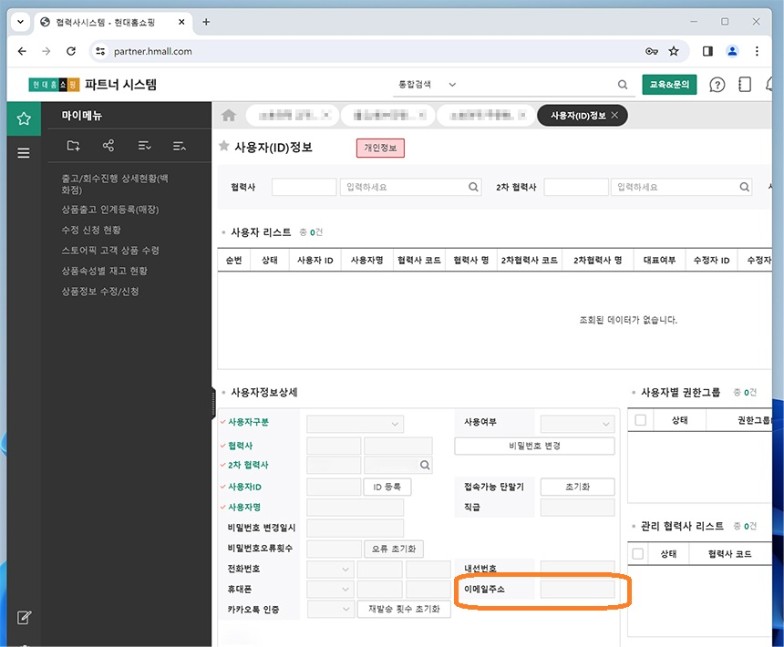
Task: Click the 협력사 search magnifier icon
Action: click(x=473, y=187)
